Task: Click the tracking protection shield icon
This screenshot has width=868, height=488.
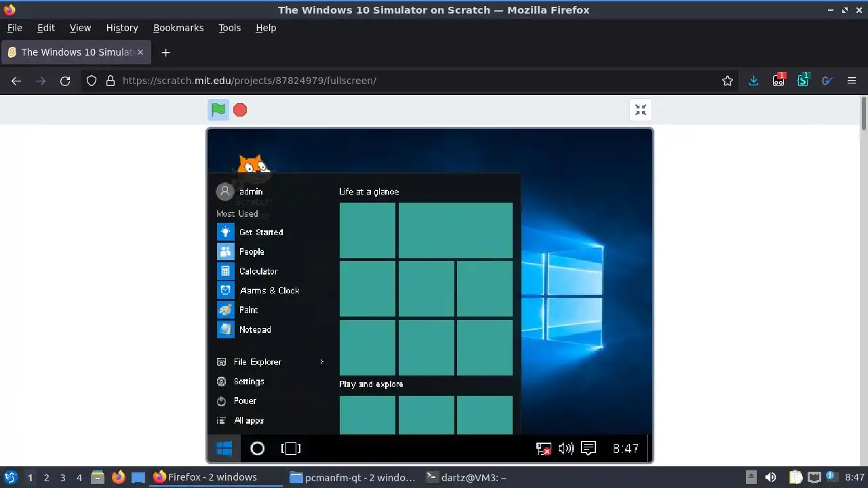Action: point(92,81)
